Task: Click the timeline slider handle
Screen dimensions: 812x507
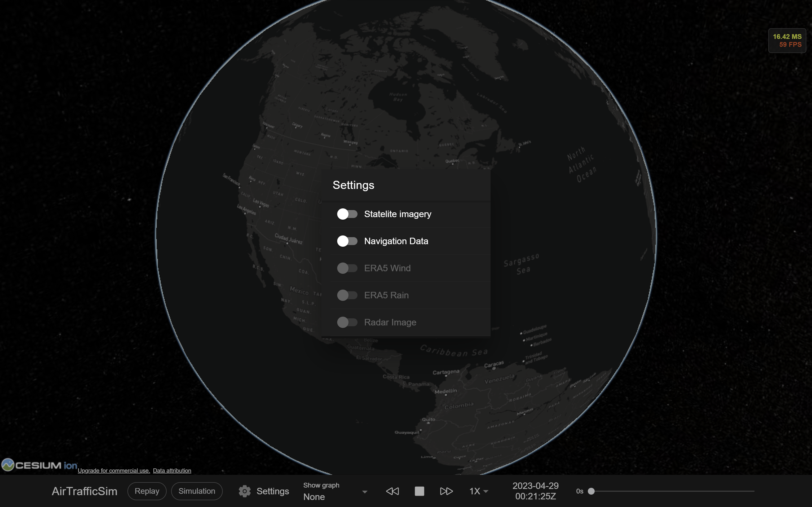Action: point(592,491)
